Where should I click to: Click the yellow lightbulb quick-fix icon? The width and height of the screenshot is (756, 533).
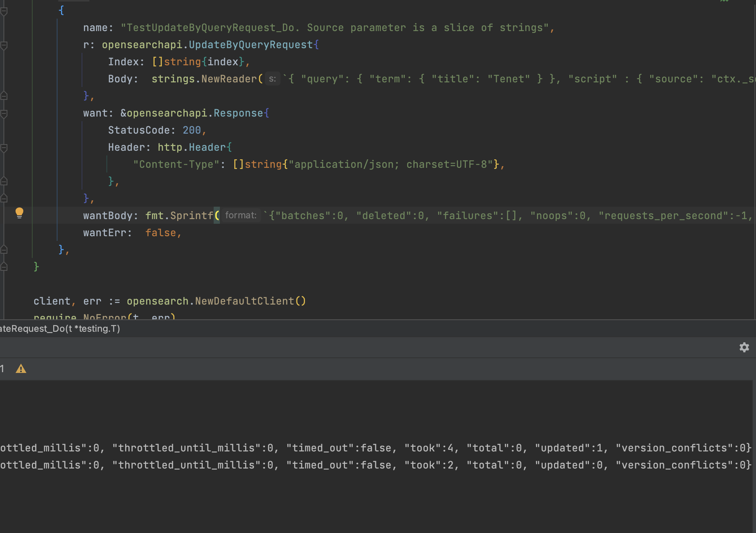point(19,213)
